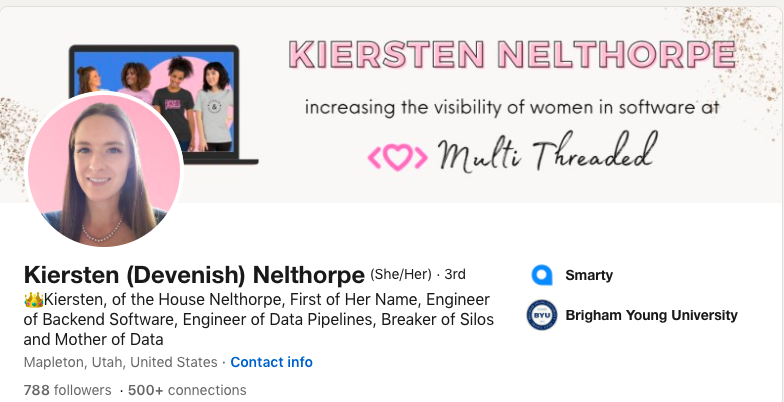Click the Multi Threaded script text in banner
Screen dimensions: 784x402
coord(546,152)
